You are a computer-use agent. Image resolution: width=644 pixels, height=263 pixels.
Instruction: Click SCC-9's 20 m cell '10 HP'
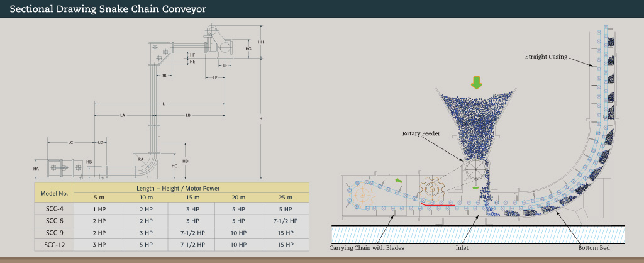pyautogui.click(x=238, y=233)
